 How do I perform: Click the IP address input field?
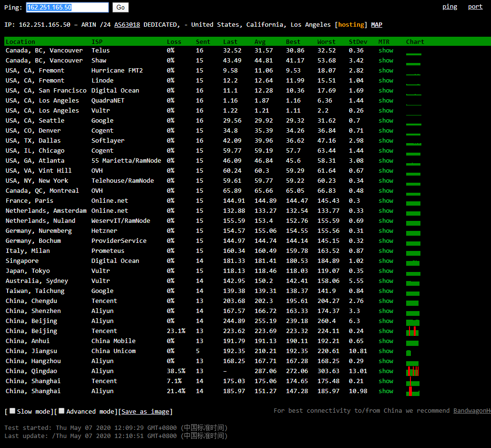click(x=67, y=7)
